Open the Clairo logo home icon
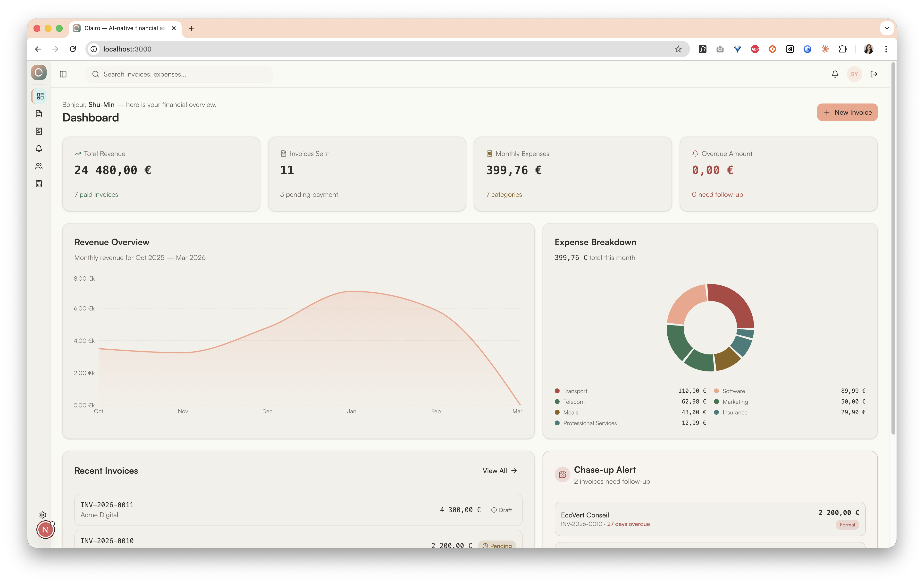This screenshot has width=924, height=584. point(39,73)
